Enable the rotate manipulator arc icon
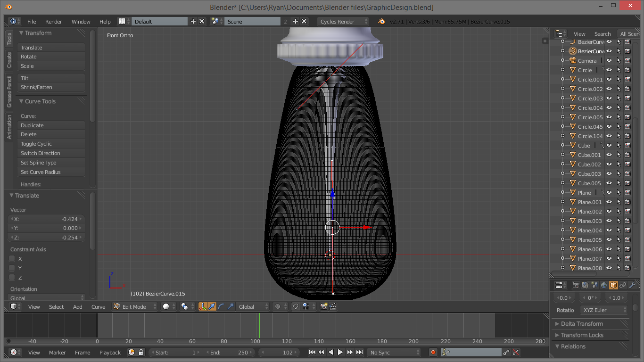This screenshot has height=362, width=644. (x=221, y=306)
